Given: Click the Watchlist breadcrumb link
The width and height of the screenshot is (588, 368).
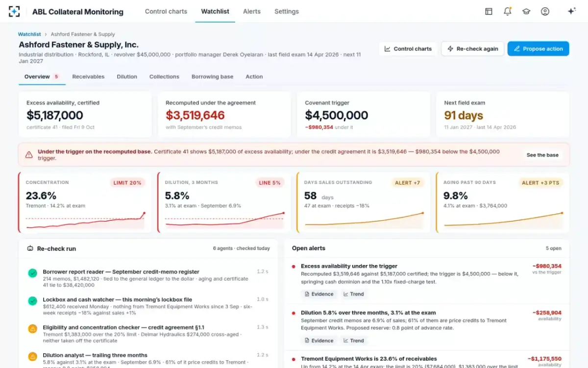Looking at the screenshot, I should pos(29,34).
